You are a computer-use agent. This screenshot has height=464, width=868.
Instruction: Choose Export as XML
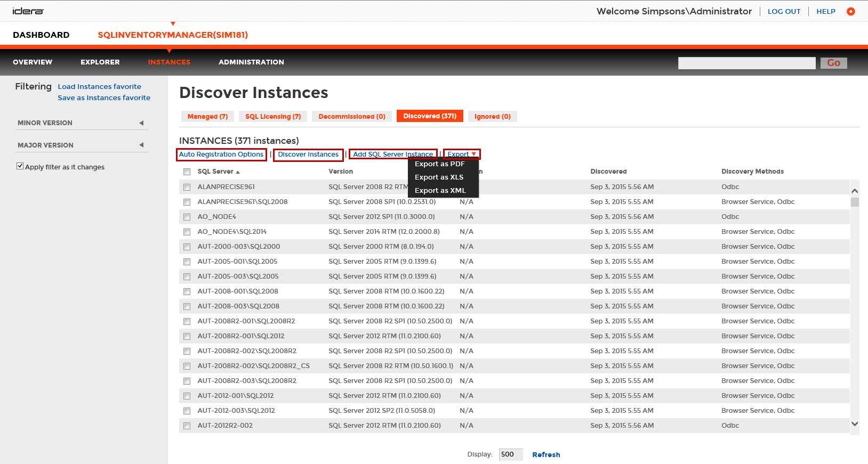[x=440, y=191]
